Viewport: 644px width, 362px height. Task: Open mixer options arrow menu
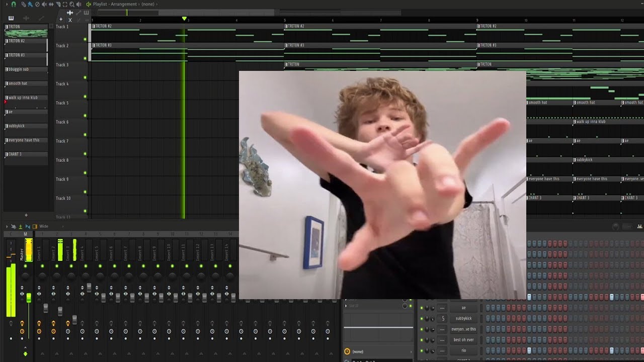click(7, 226)
